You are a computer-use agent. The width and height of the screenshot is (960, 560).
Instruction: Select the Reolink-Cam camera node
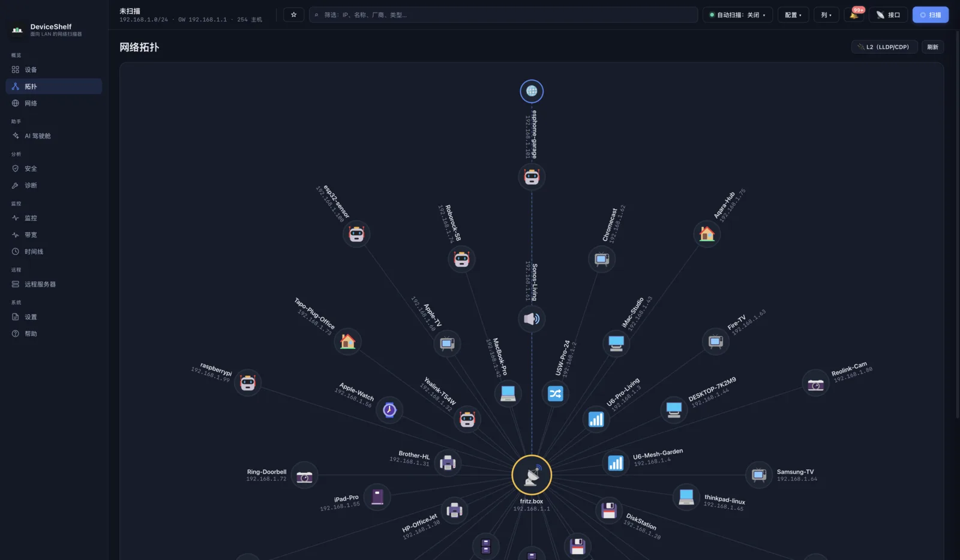[815, 384]
